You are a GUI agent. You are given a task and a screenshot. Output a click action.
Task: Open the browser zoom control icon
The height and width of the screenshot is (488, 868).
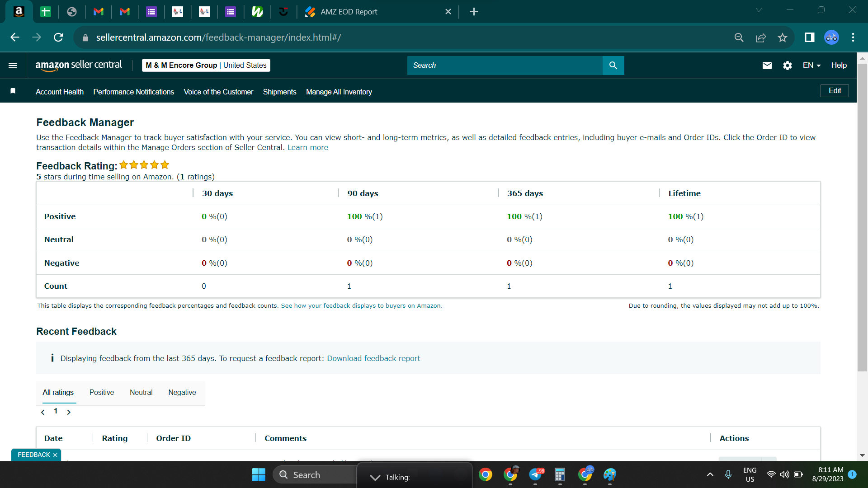pyautogui.click(x=739, y=38)
